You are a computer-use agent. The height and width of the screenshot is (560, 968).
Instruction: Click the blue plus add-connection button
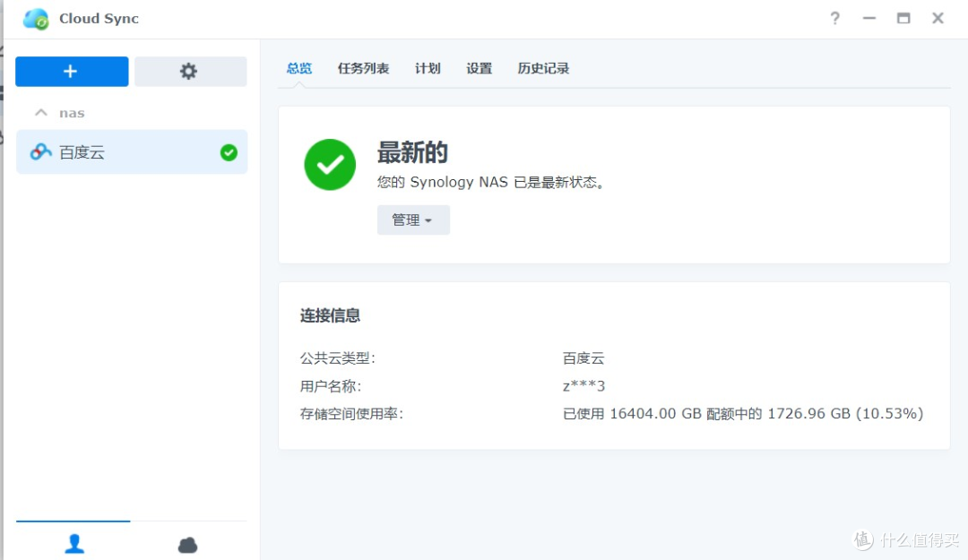[72, 72]
